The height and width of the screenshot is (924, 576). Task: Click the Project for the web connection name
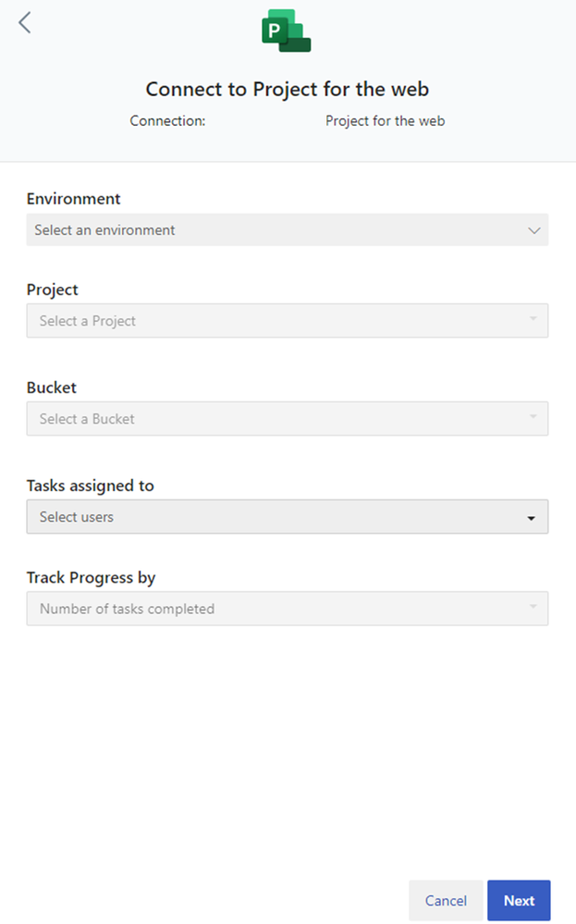386,121
